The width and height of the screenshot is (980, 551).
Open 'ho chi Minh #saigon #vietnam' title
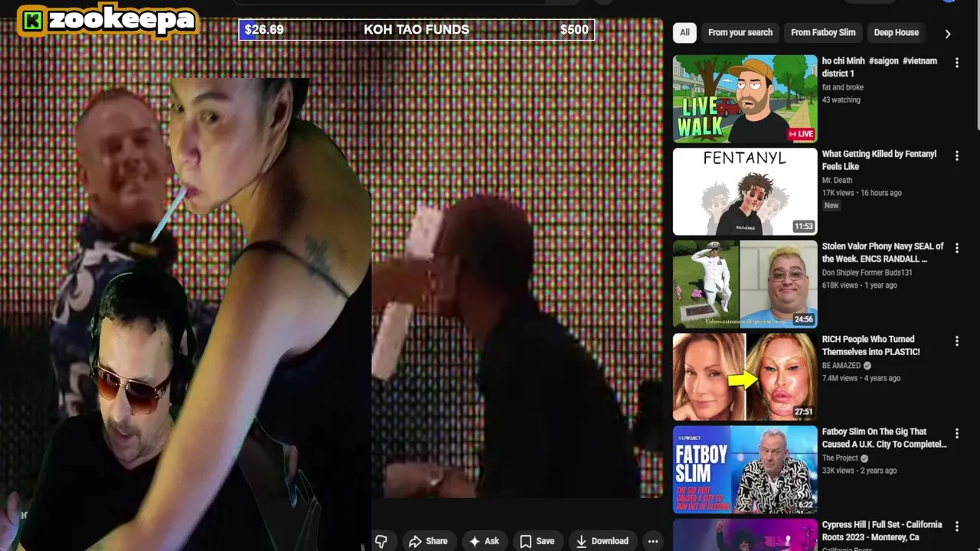pos(880,67)
